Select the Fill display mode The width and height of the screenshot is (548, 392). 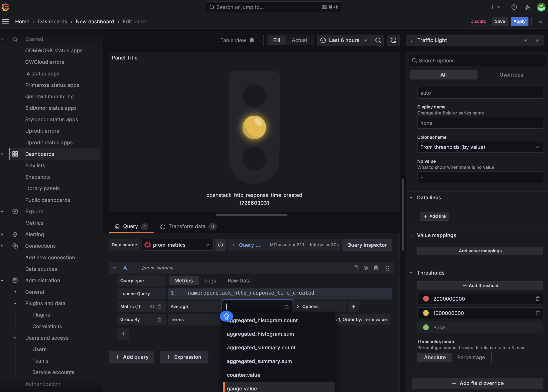277,40
